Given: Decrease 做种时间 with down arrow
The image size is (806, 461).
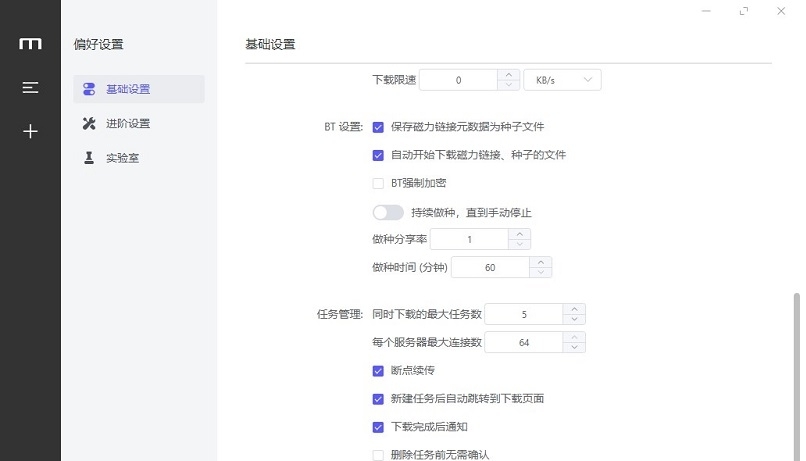Looking at the screenshot, I should pyautogui.click(x=540, y=273).
